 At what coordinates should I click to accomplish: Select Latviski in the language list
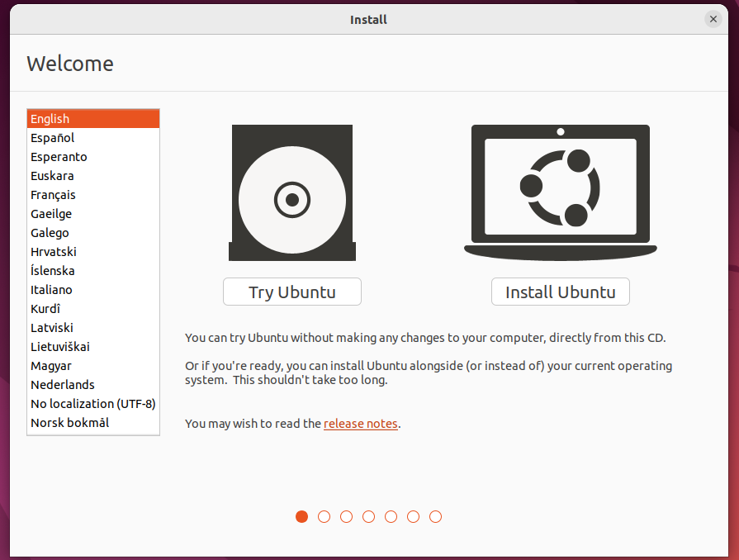click(x=93, y=328)
